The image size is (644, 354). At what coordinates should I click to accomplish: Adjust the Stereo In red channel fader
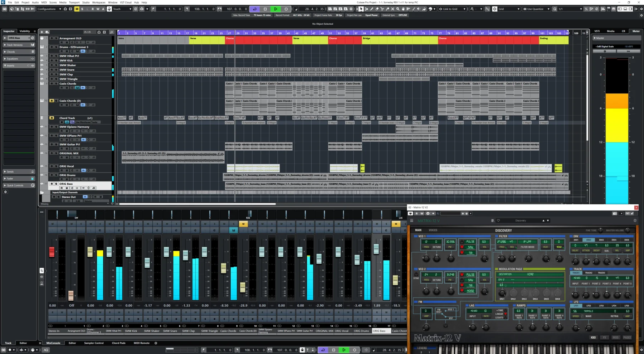tap(52, 252)
